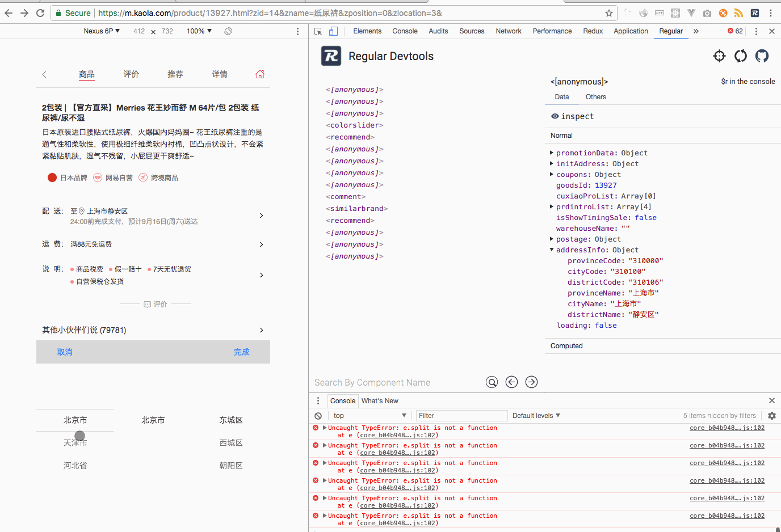Go back with product page chevron

44,74
